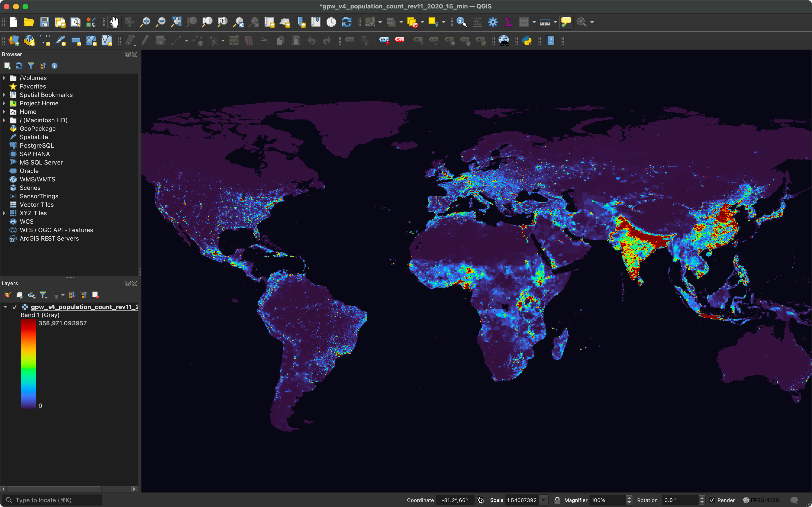Open the Python Console
Screen dimensions: 812x507
coord(527,40)
